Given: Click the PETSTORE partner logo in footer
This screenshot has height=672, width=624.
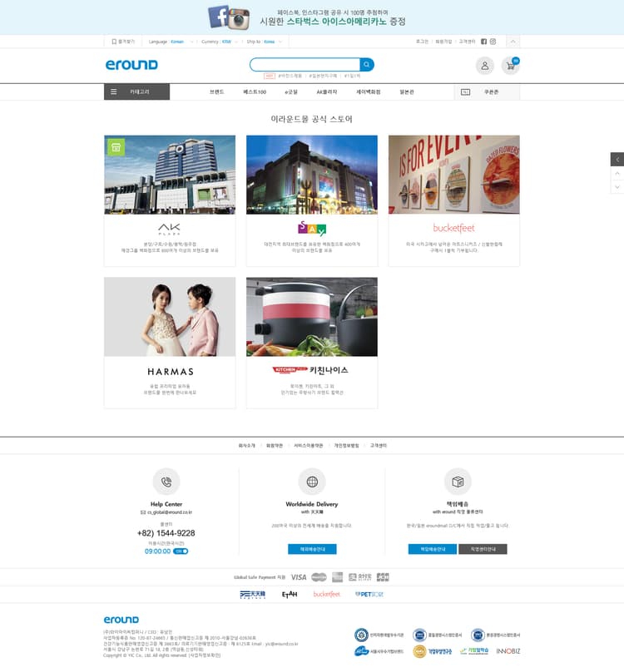Looking at the screenshot, I should 369,595.
